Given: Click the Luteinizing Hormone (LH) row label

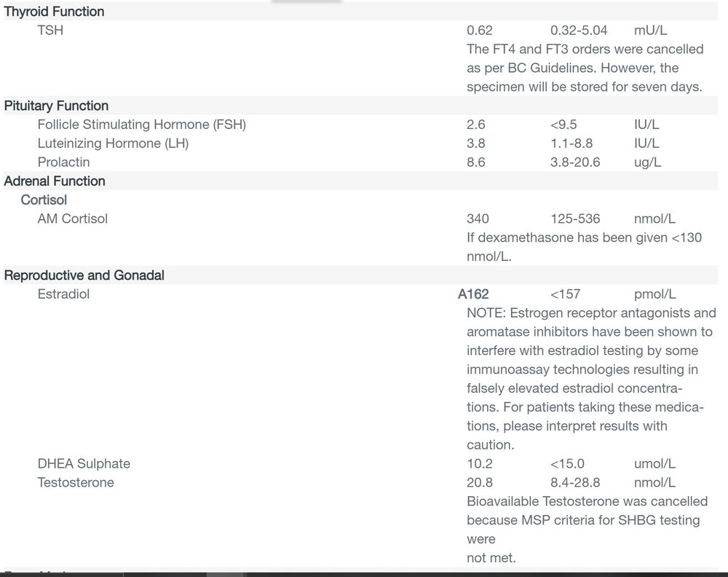Looking at the screenshot, I should pos(113,143).
